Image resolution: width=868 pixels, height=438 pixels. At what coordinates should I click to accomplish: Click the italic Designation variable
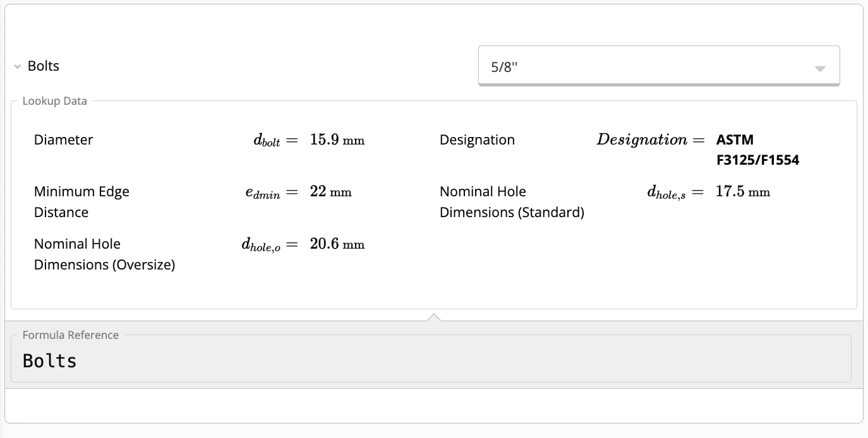[x=642, y=140]
